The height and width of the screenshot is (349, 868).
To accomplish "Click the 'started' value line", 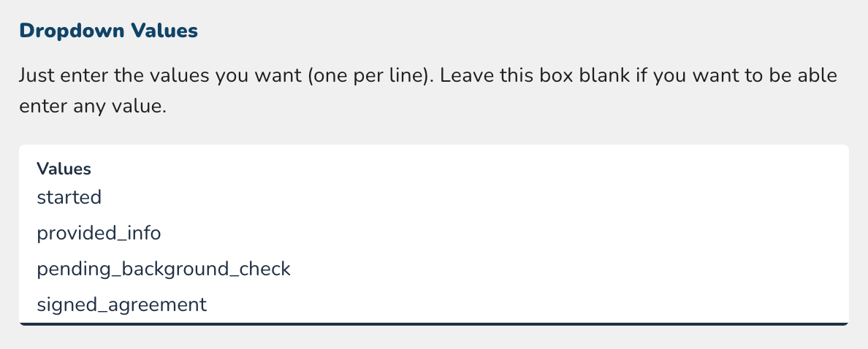I will click(69, 197).
